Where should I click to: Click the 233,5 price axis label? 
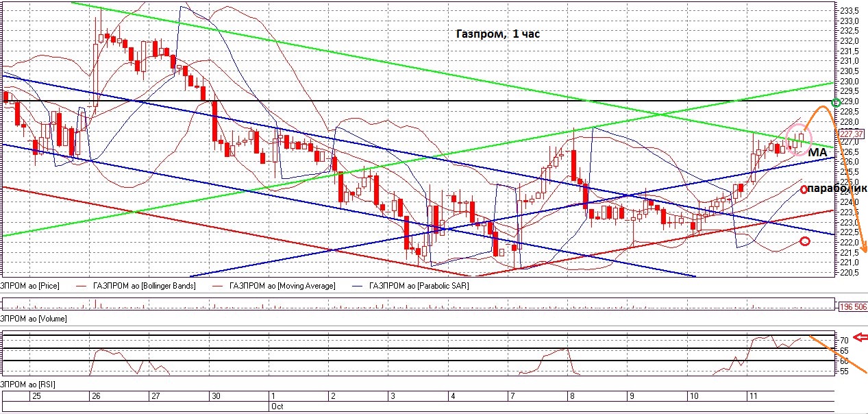(851, 10)
